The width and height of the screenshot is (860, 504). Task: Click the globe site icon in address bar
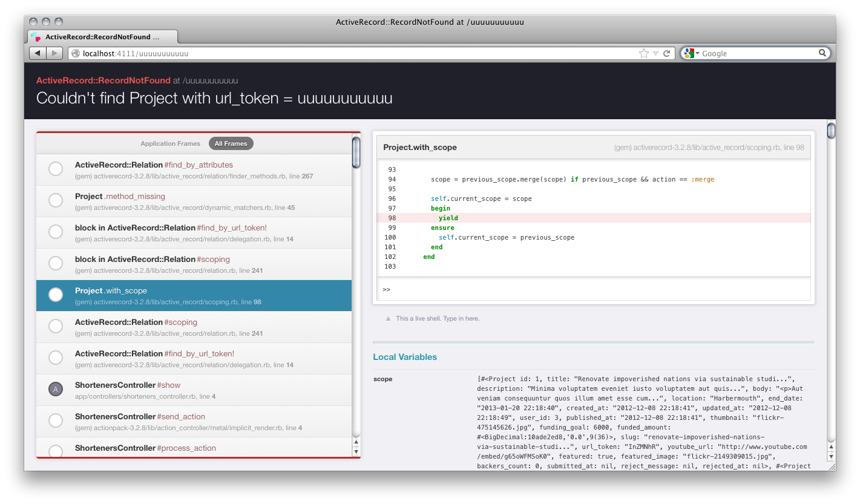click(76, 53)
